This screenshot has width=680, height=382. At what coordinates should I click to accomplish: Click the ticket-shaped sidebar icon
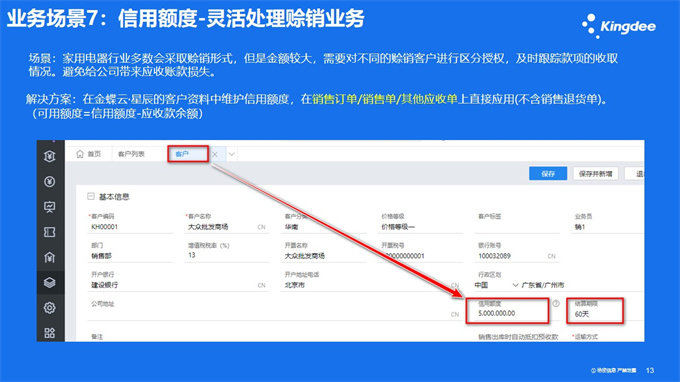(49, 232)
